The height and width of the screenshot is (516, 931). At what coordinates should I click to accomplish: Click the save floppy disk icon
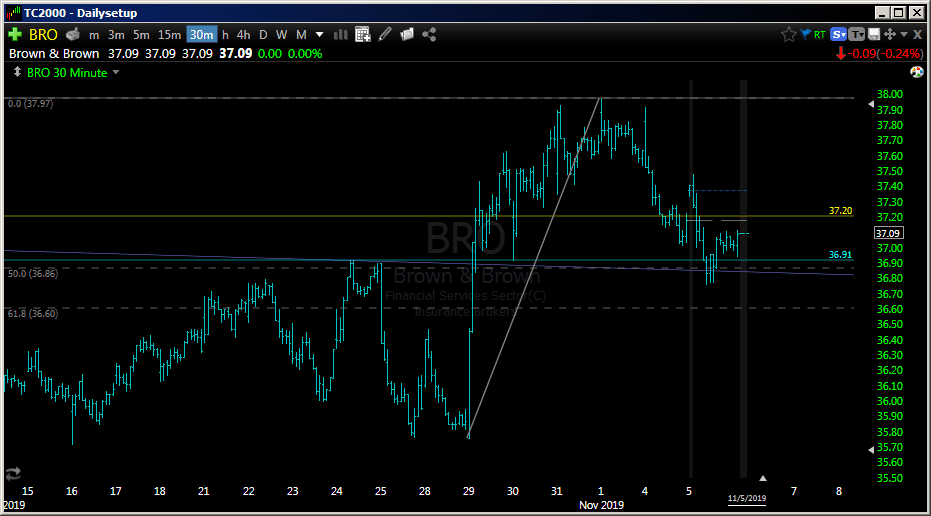click(x=874, y=34)
